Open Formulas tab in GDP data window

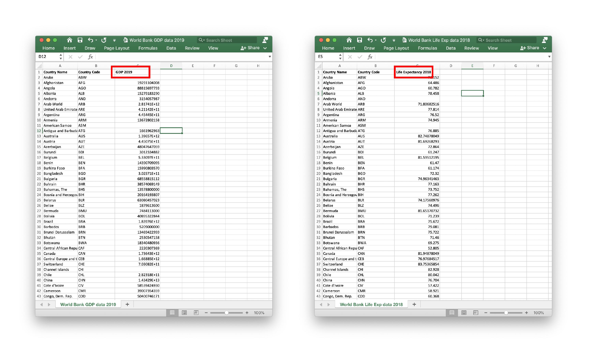pos(148,48)
